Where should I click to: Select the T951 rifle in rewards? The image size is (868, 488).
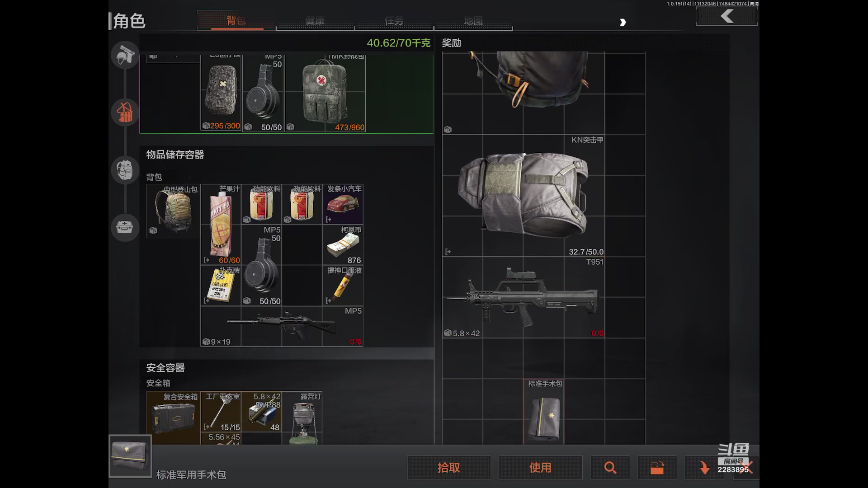[x=523, y=298]
